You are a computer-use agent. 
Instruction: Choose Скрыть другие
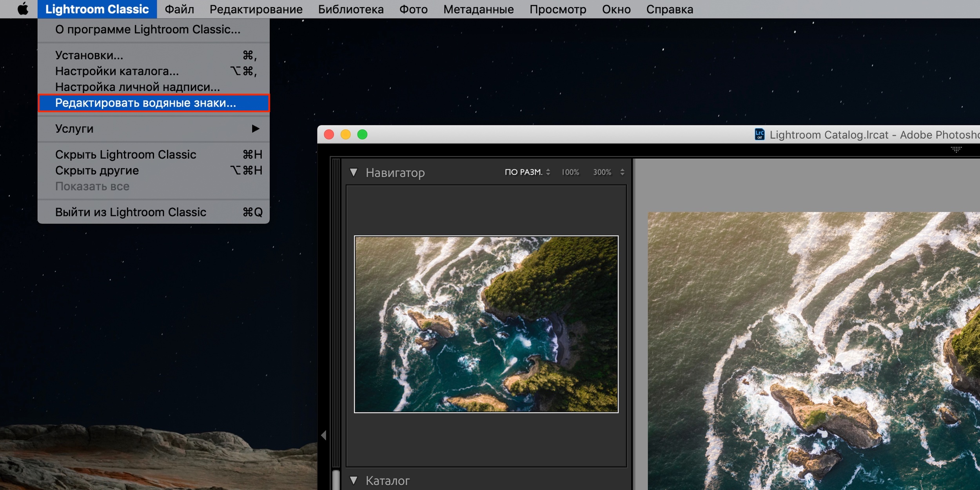coord(154,170)
